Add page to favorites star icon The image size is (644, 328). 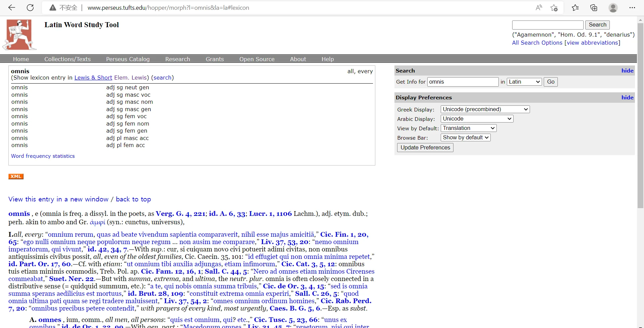coord(554,8)
